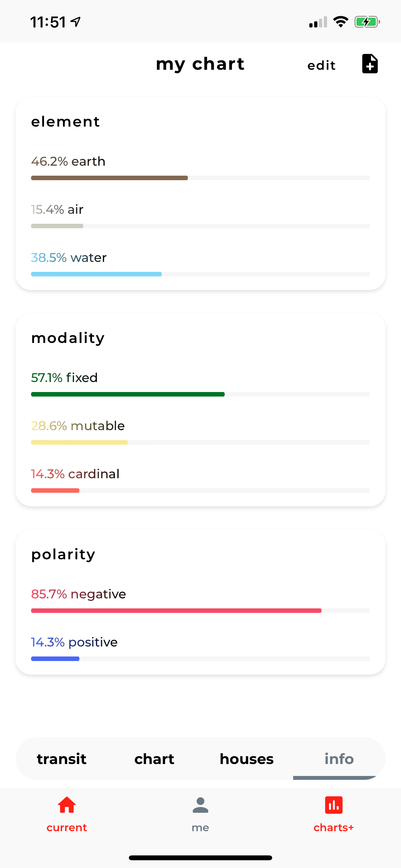The width and height of the screenshot is (401, 868).
Task: Tap the 85.7% negative polarity bar
Action: click(x=200, y=611)
